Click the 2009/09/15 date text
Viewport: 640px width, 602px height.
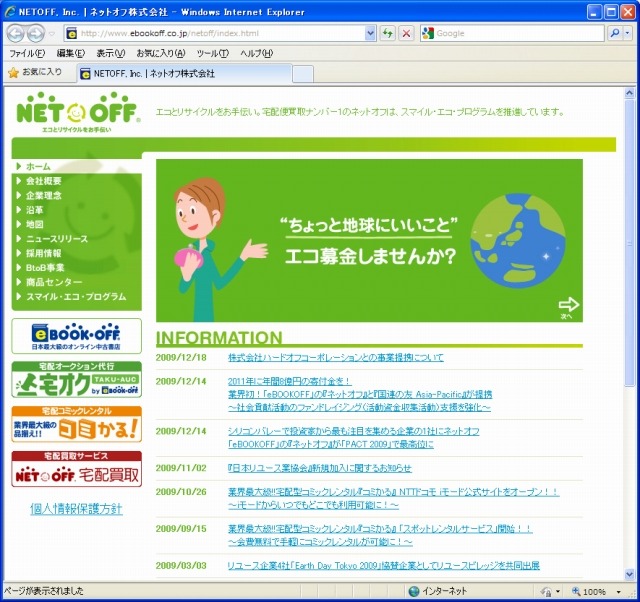[181, 529]
